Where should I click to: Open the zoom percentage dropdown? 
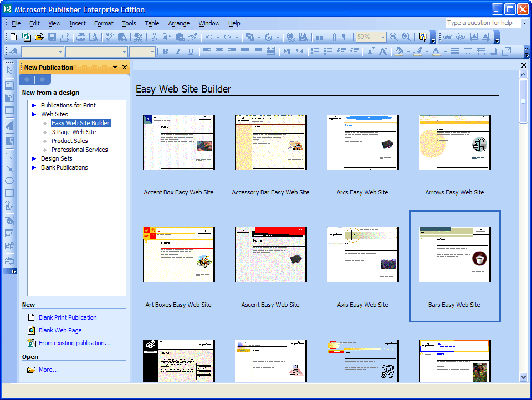pyautogui.click(x=383, y=37)
